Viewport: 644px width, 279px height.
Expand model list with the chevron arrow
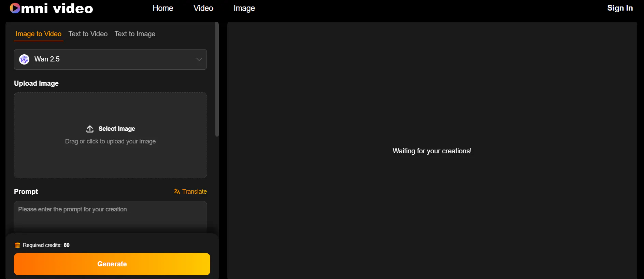point(199,59)
